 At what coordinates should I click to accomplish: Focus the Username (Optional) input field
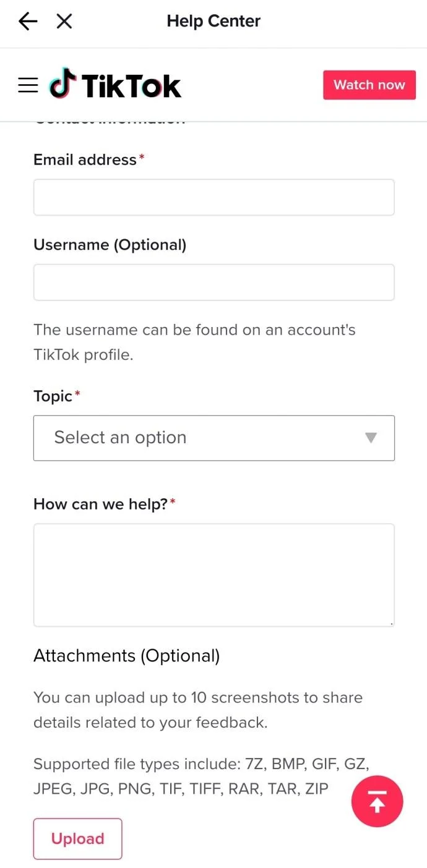click(x=214, y=283)
